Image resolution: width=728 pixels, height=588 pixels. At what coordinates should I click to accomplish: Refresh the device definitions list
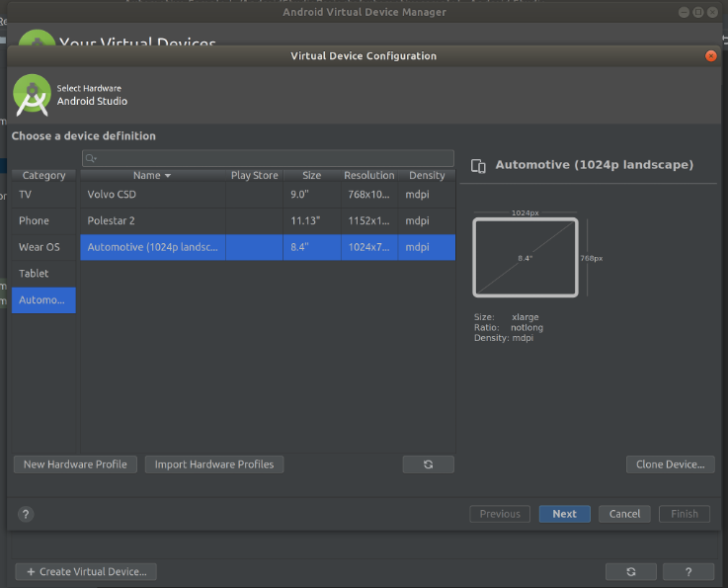tap(428, 464)
